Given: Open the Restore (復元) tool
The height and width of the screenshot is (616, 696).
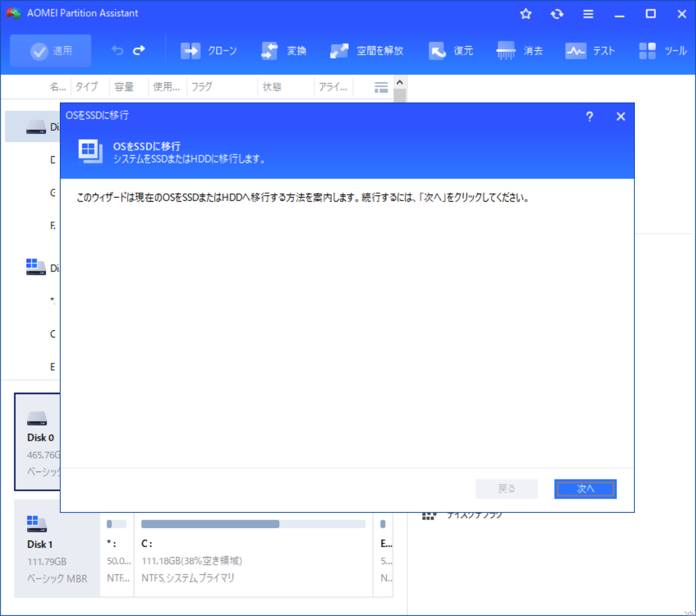Looking at the screenshot, I should pyautogui.click(x=451, y=51).
